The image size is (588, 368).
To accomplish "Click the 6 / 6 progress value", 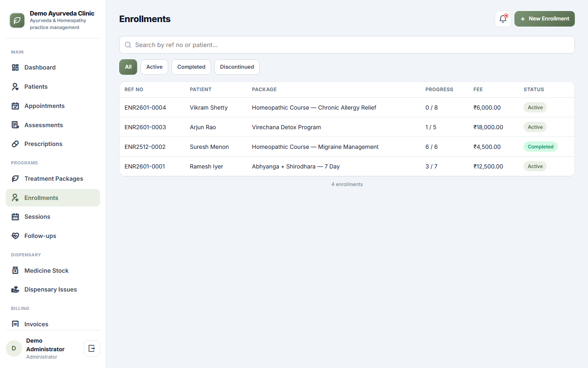I will (x=432, y=147).
